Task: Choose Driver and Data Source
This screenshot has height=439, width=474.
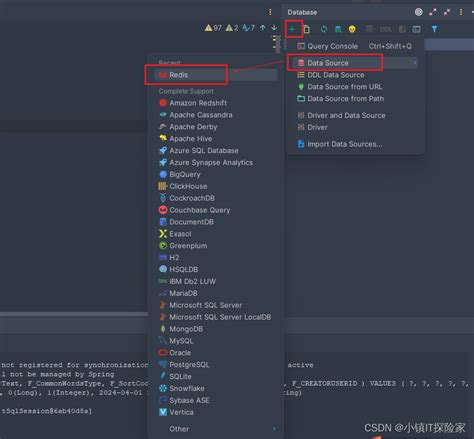Action: [x=354, y=115]
